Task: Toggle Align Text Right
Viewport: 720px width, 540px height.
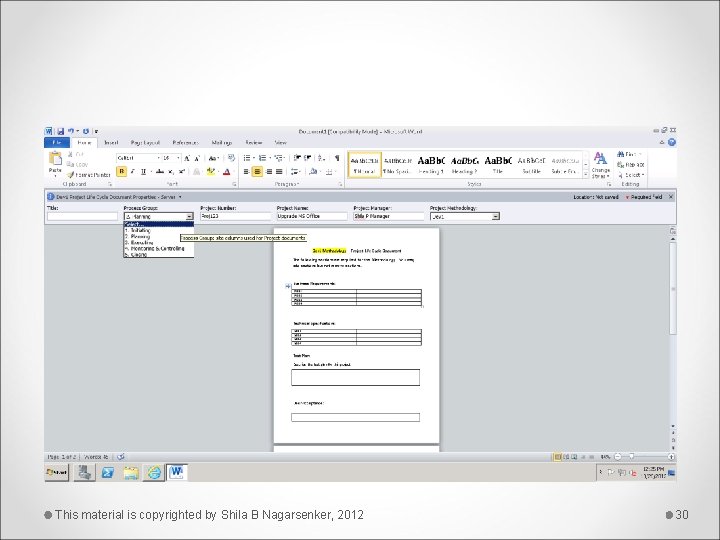Action: 269,172
